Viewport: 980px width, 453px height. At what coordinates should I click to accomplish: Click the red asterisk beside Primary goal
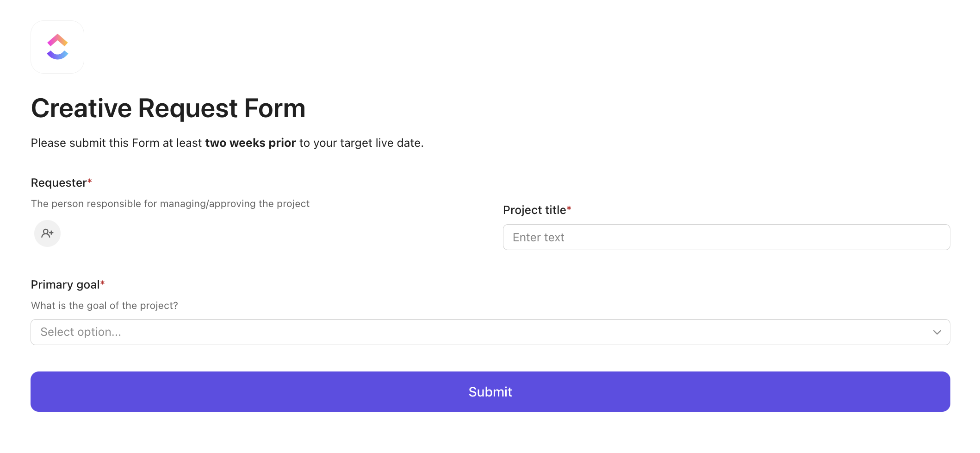coord(103,283)
